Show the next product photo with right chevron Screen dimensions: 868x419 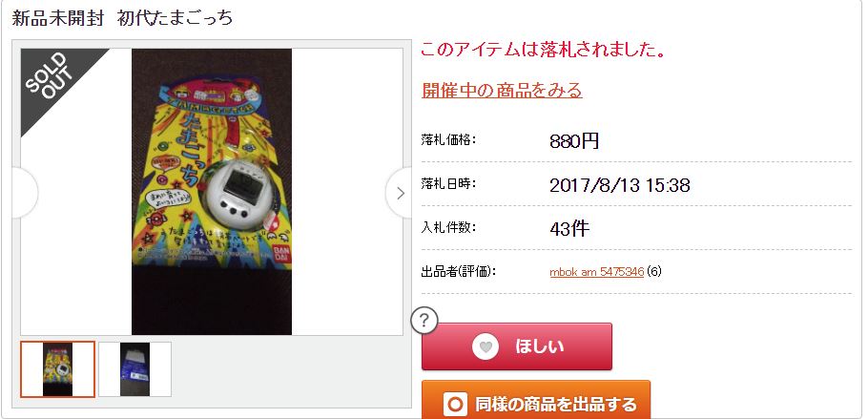(x=399, y=193)
